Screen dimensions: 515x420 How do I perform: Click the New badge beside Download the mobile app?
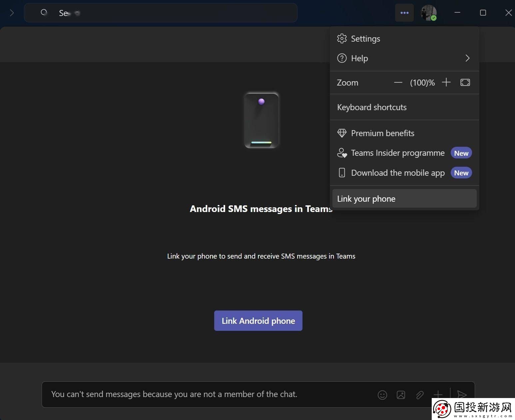click(461, 173)
